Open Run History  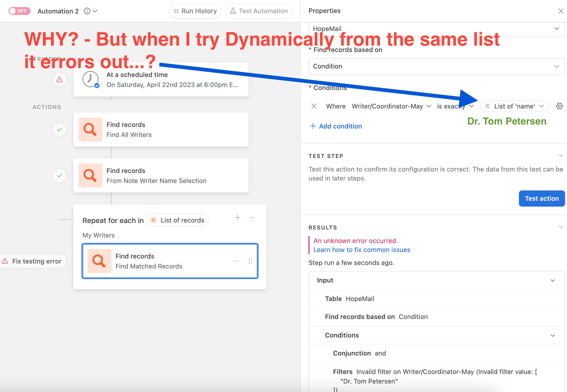tap(195, 11)
